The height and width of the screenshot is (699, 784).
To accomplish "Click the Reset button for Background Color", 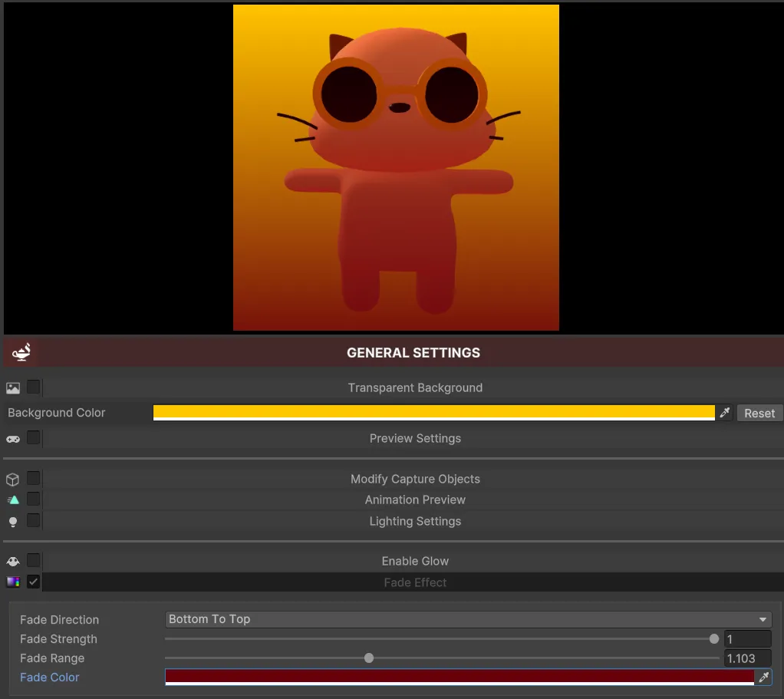I will point(759,413).
